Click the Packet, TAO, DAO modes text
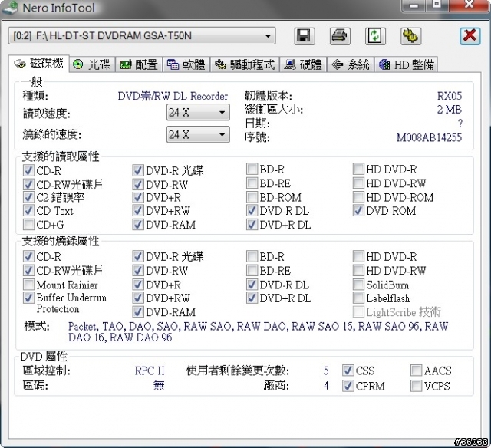The height and width of the screenshot is (448, 491). point(258,332)
